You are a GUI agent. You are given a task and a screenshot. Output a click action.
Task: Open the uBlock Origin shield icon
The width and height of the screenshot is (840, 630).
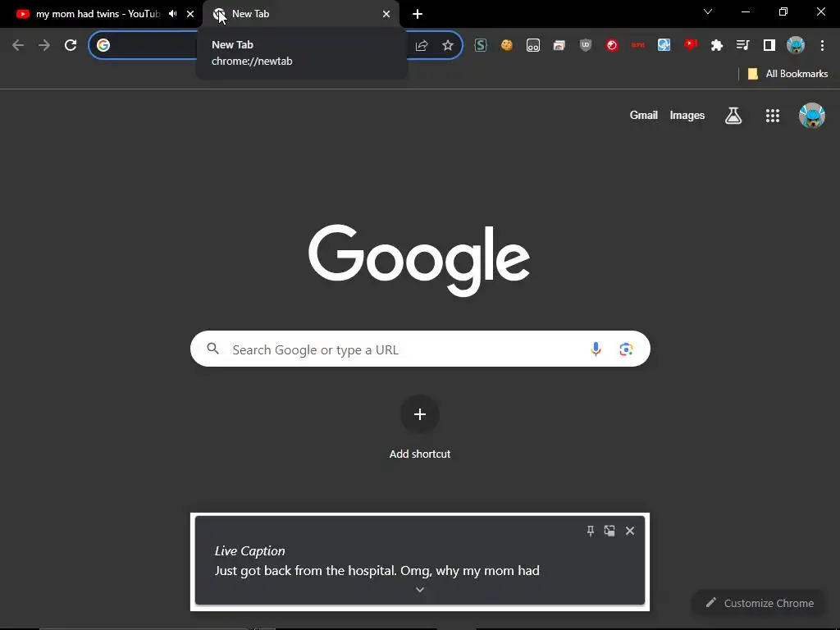tap(586, 46)
